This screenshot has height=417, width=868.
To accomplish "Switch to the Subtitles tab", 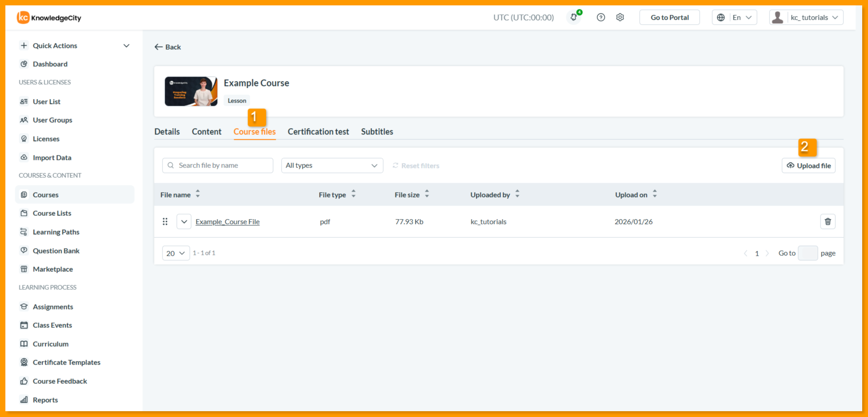I will pos(377,132).
